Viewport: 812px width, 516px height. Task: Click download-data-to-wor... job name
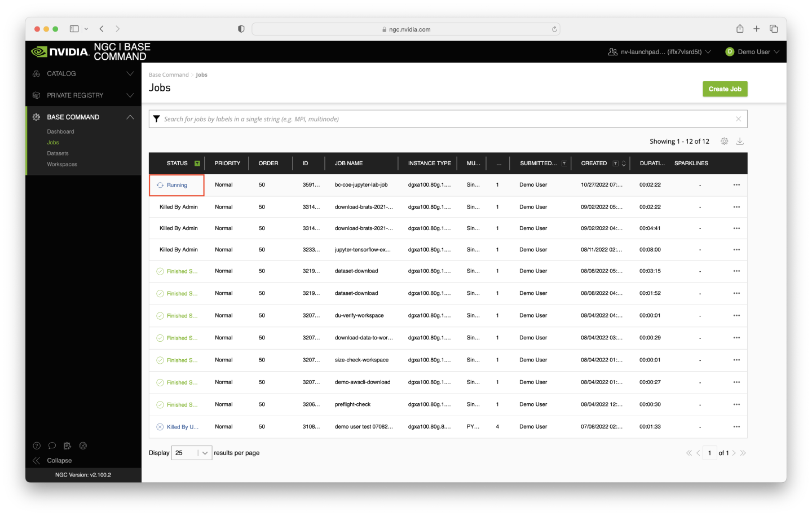[x=364, y=338]
